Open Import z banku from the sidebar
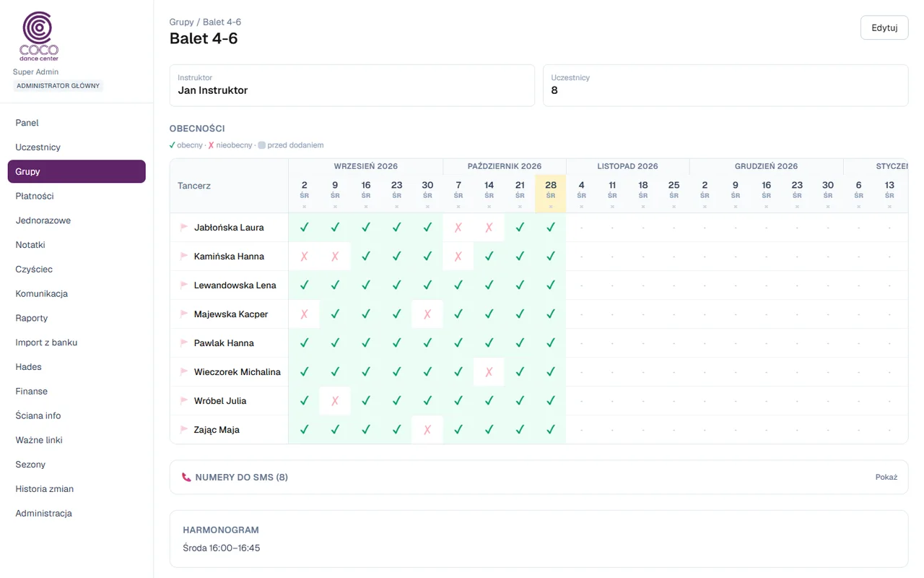 pos(77,342)
